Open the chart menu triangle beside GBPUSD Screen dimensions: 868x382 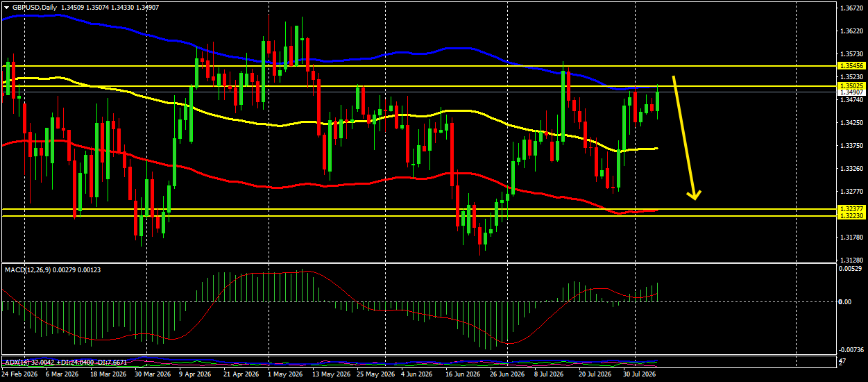coord(6,8)
